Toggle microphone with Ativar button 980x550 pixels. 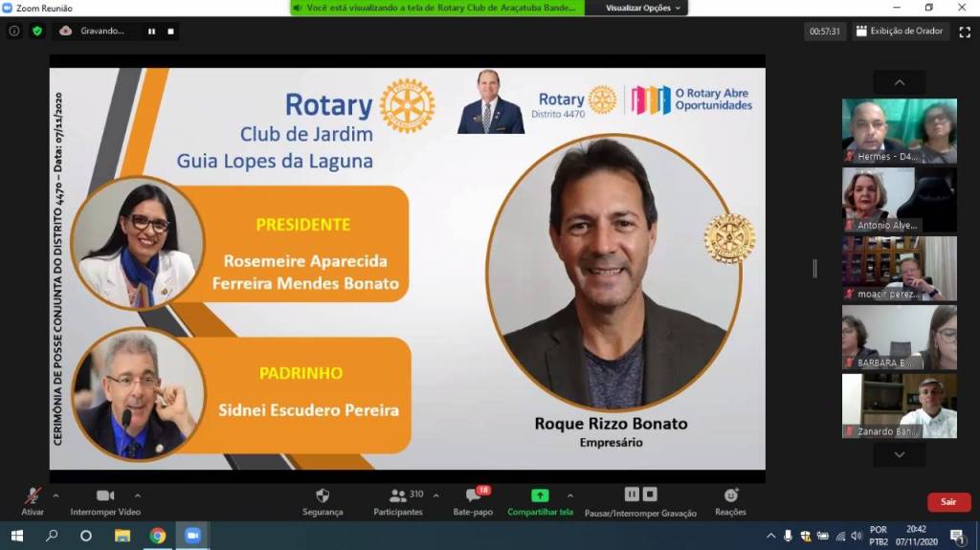[x=33, y=495]
